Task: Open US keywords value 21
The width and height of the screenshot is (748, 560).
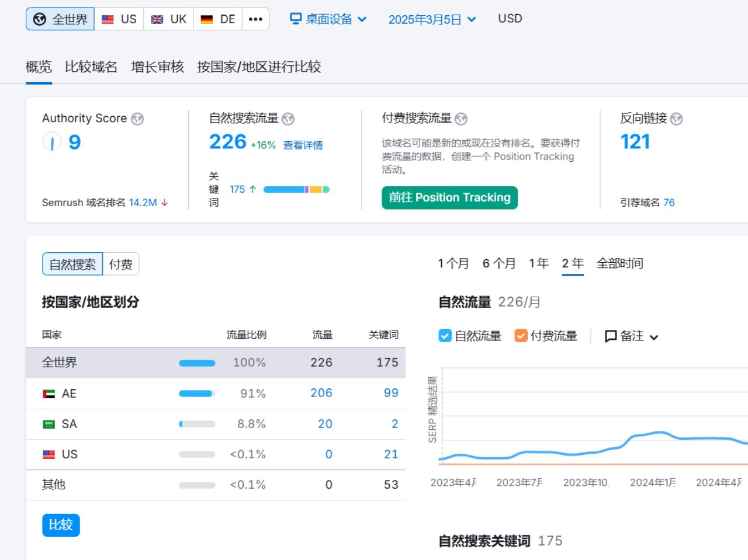Action: pos(391,454)
